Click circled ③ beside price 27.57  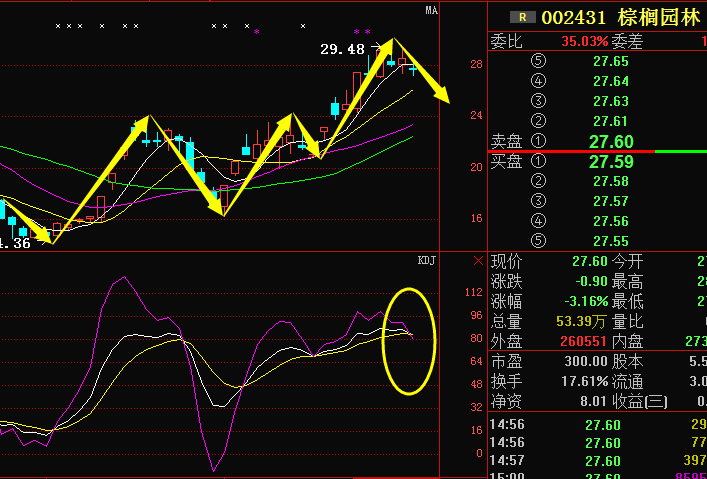coord(538,201)
